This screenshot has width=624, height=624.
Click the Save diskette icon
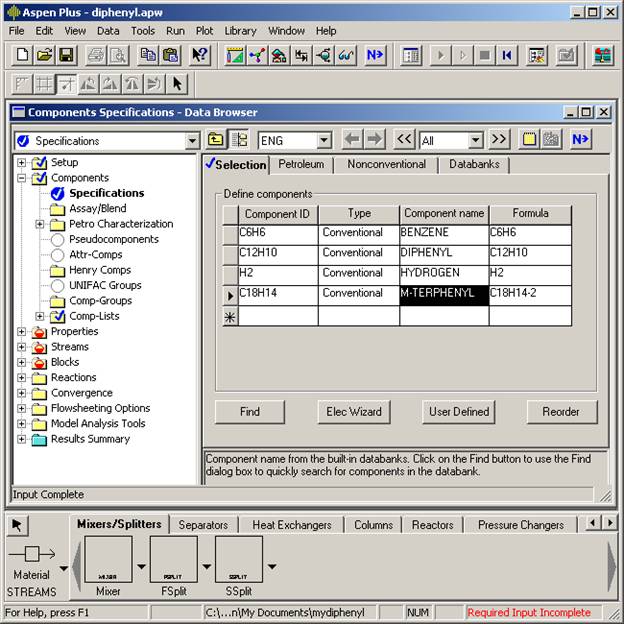pyautogui.click(x=66, y=55)
